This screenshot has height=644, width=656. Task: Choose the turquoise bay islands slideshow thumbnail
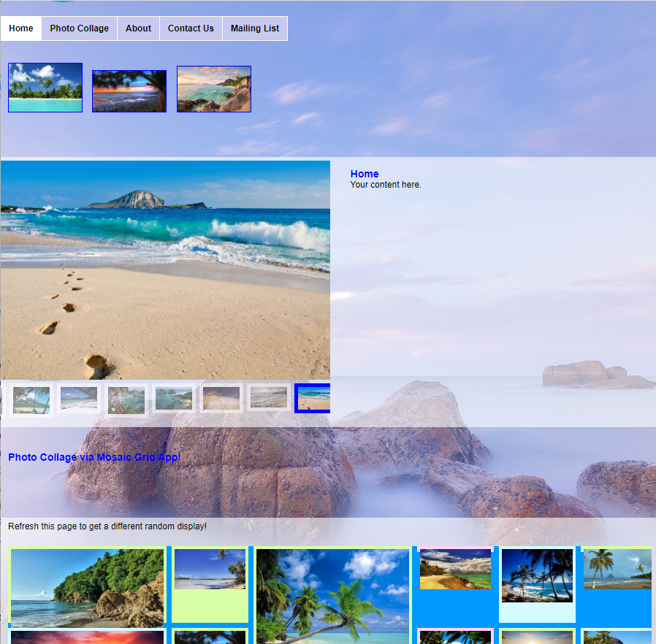click(174, 399)
